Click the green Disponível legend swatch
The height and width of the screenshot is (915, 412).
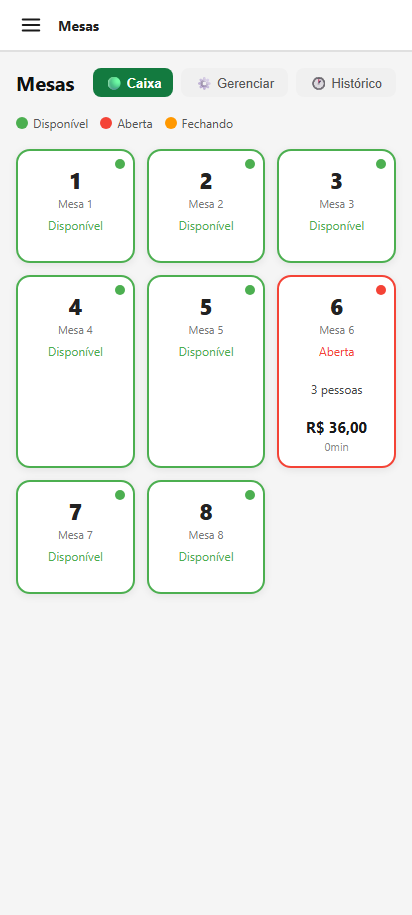point(22,123)
